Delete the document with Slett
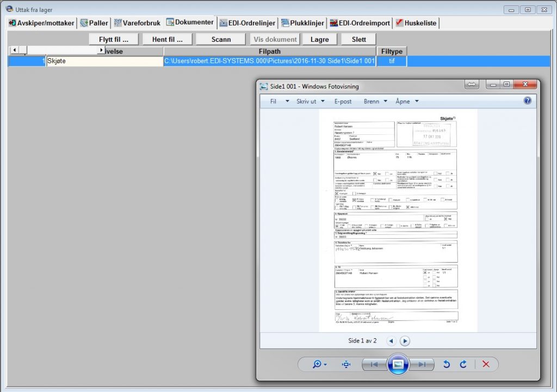The width and height of the screenshot is (557, 392). 359,39
